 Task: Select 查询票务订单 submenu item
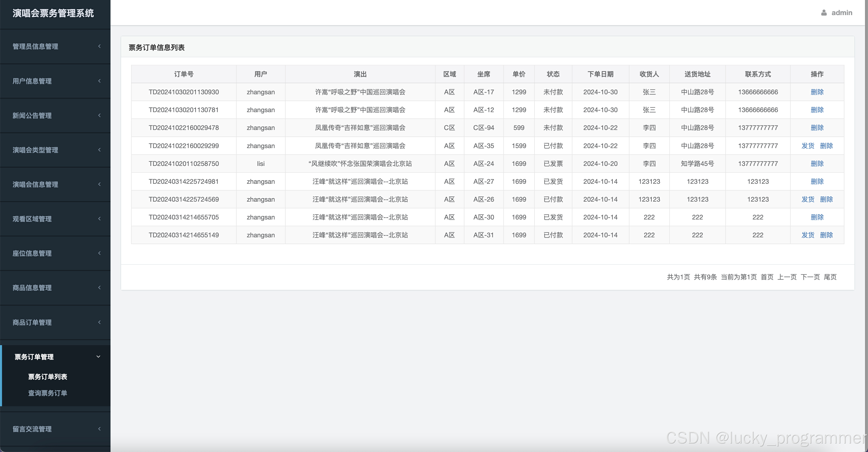click(x=47, y=393)
